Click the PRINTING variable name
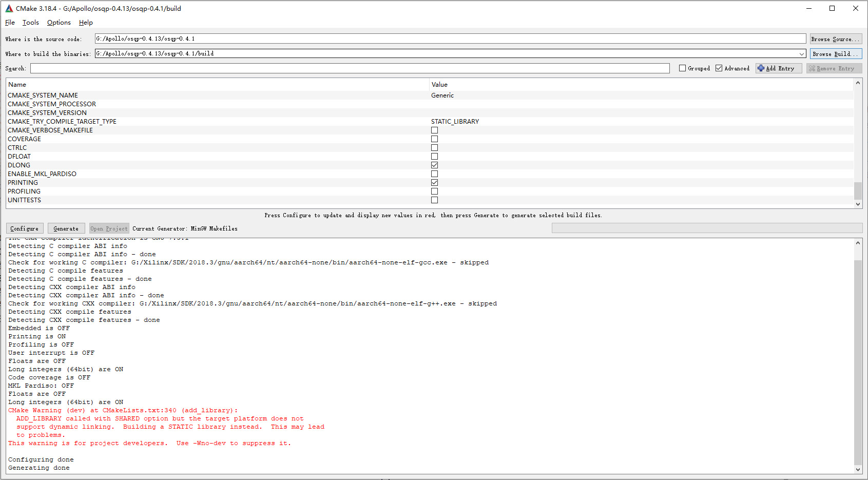The width and height of the screenshot is (868, 480). pos(23,183)
